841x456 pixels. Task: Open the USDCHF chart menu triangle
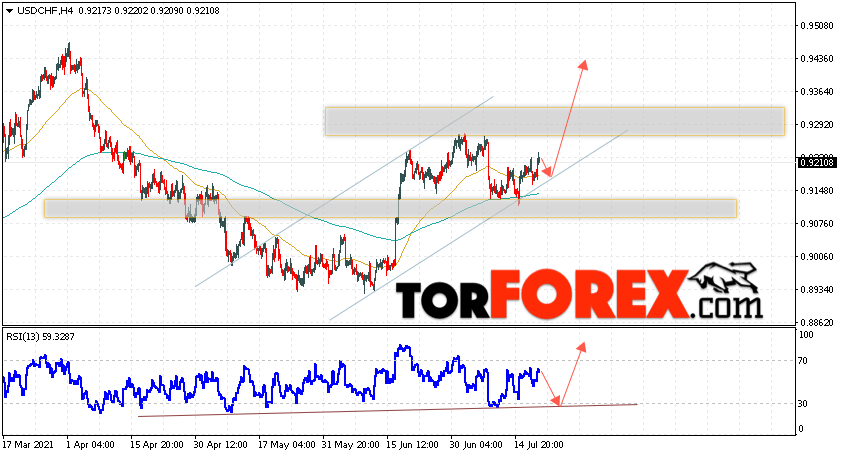tap(10, 11)
